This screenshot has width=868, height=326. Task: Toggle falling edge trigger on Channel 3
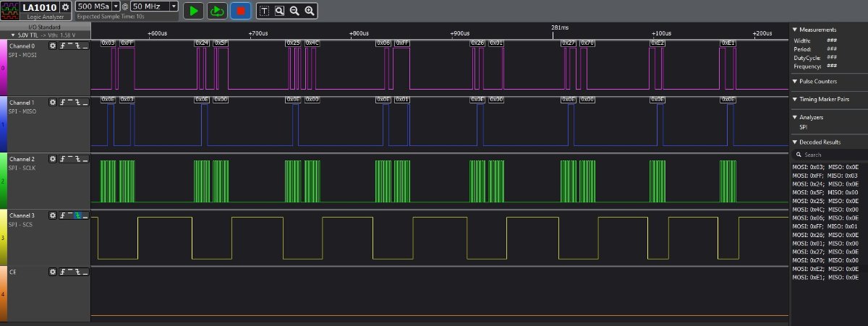pos(77,215)
